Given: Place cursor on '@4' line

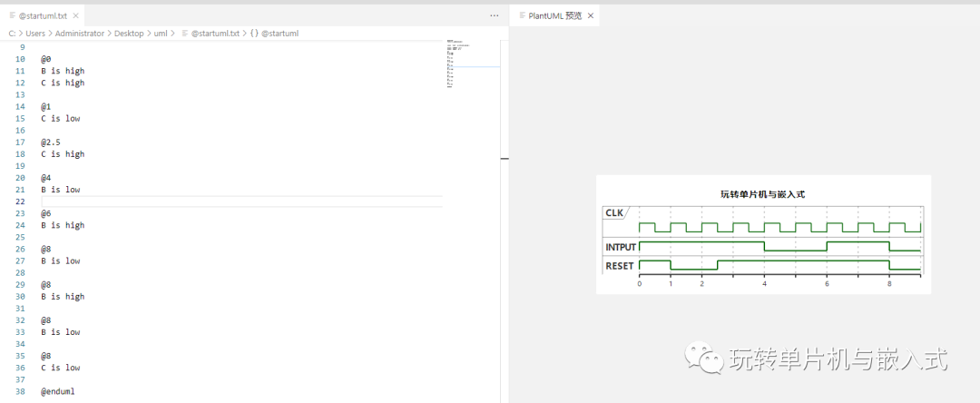Looking at the screenshot, I should click(x=46, y=177).
